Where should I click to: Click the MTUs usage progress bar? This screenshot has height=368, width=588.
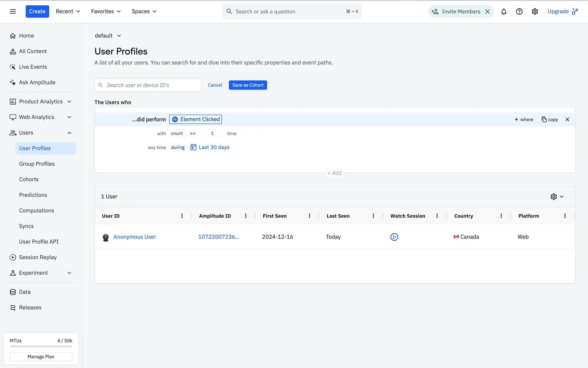coord(41,346)
